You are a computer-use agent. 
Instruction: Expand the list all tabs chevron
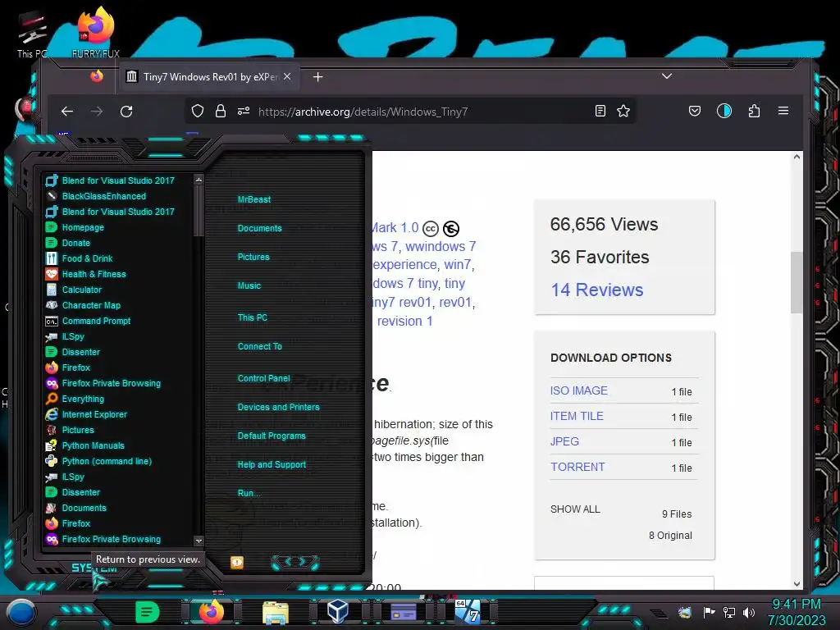[x=666, y=76]
